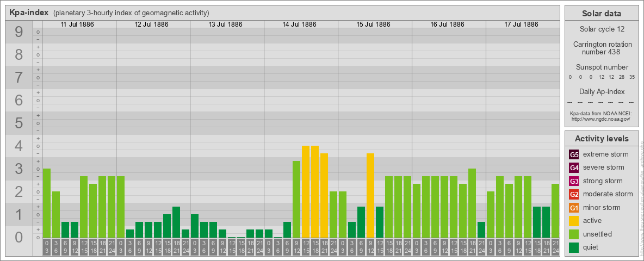Click the Kp scale number 9
Viewport: 644px width, 261px height.
click(18, 32)
